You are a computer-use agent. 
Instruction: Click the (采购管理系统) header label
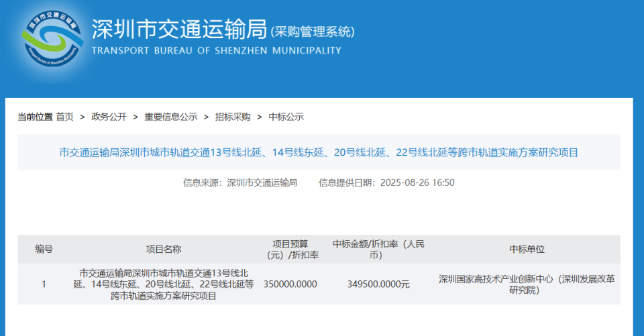coord(313,32)
